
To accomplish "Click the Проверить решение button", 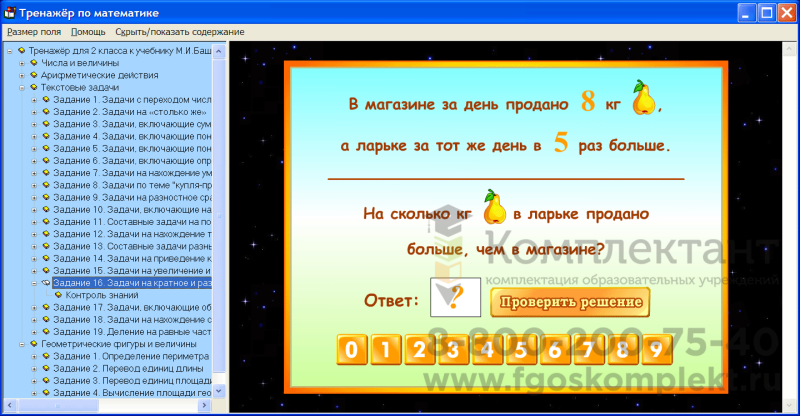I will 570,302.
